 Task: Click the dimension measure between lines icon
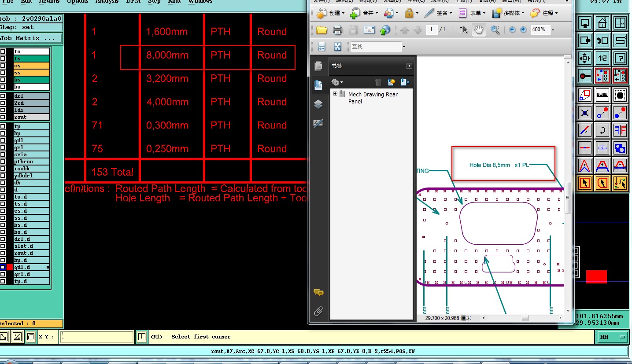602,147
